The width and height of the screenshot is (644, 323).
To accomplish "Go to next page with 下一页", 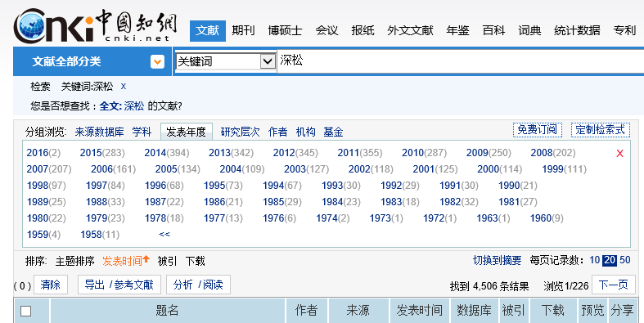I will pos(614,285).
